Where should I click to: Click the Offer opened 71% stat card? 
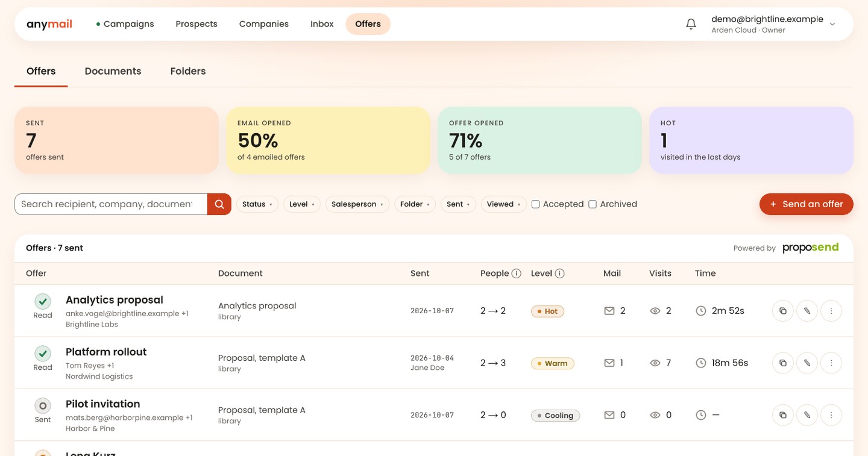point(539,140)
